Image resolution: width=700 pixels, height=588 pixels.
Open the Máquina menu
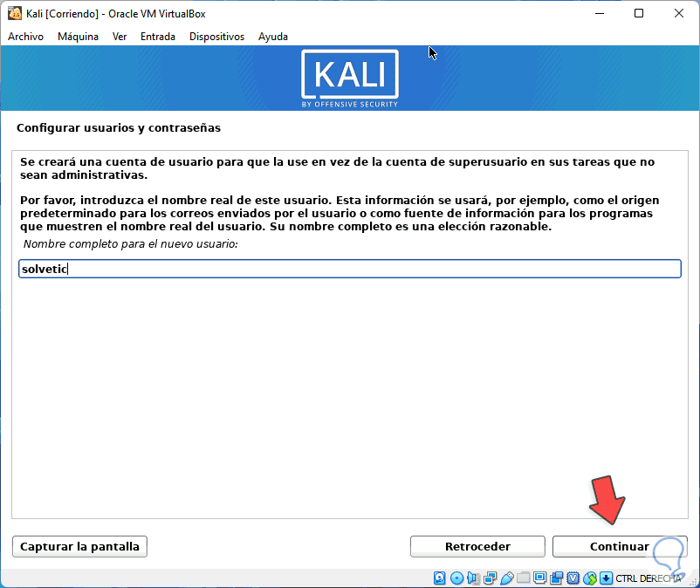pyautogui.click(x=78, y=37)
